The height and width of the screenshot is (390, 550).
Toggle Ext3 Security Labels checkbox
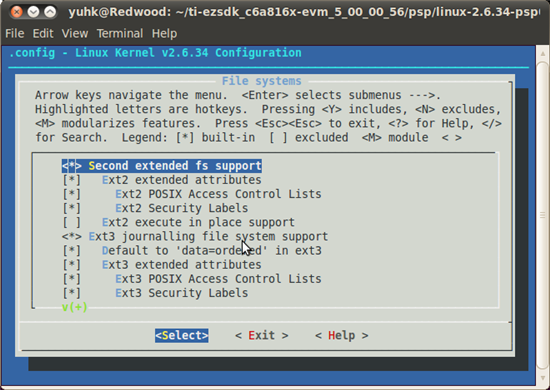(155, 293)
